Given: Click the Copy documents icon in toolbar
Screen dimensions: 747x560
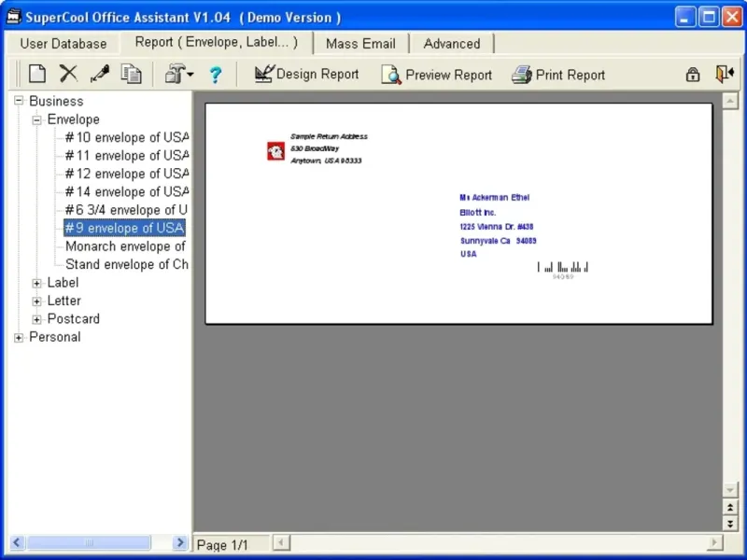Looking at the screenshot, I should click(131, 74).
